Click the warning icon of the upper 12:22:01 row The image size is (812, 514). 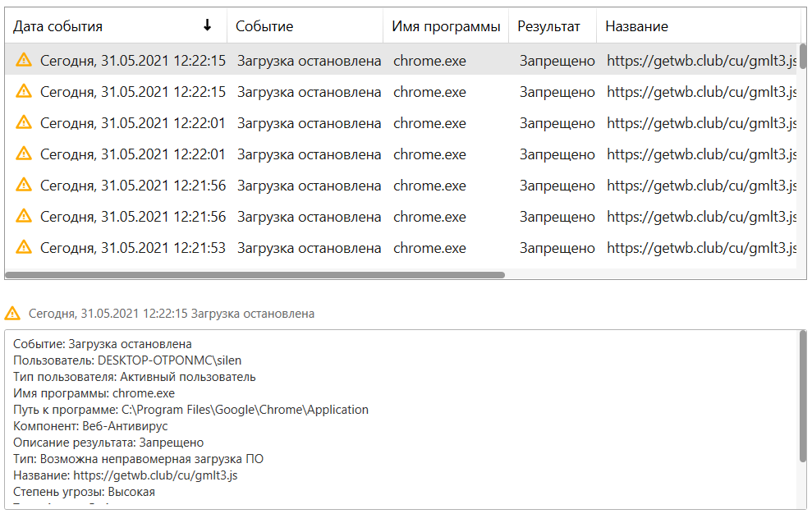click(24, 122)
